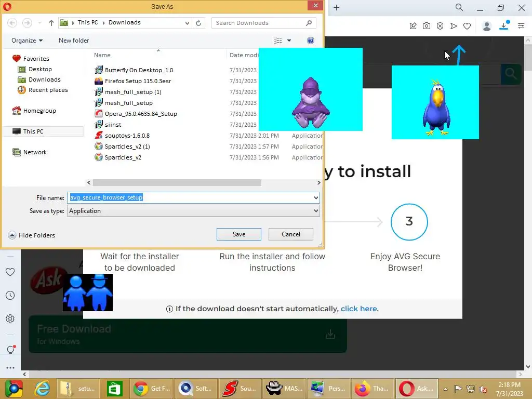Viewport: 532px width, 399px height.
Task: Go up one folder level
Action: (51, 23)
